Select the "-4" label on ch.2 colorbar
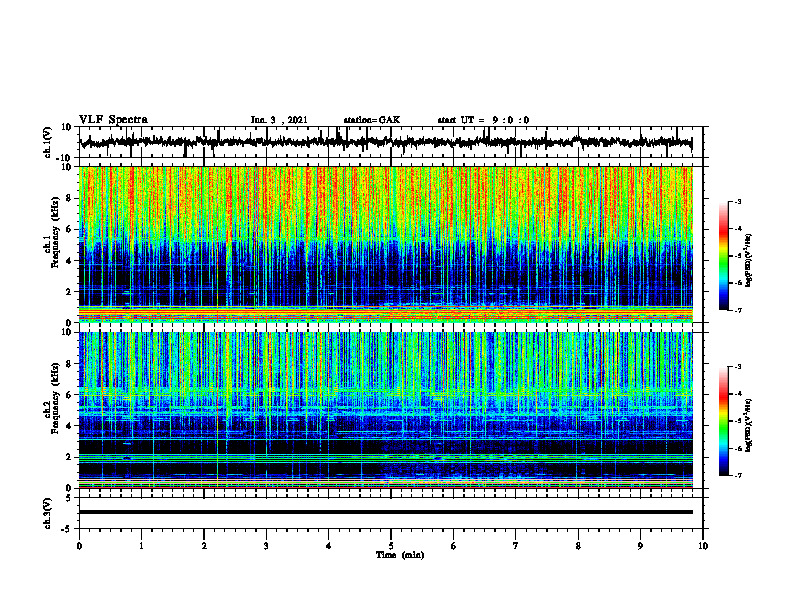Screen dimensions: 792x612 737,394
